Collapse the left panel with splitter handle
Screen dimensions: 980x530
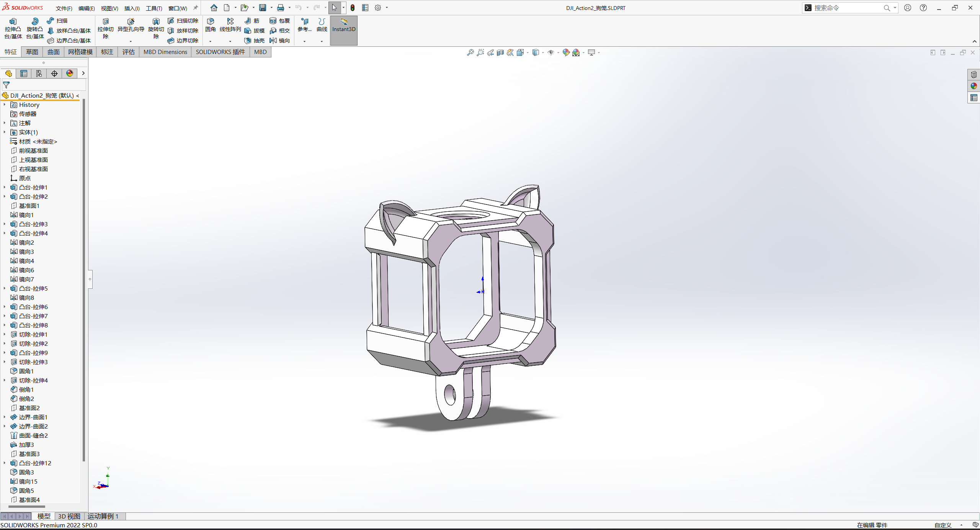click(90, 279)
